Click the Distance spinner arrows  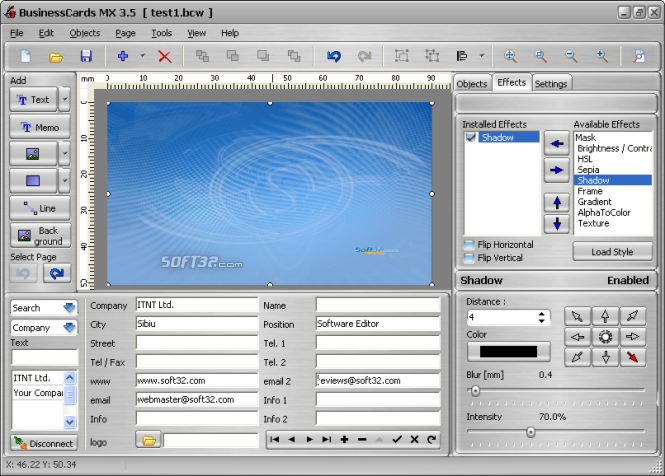542,317
